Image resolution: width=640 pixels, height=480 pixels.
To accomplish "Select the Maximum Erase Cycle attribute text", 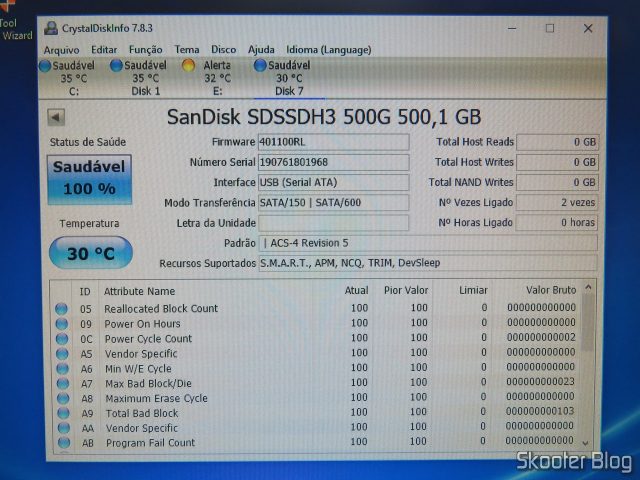I will pyautogui.click(x=156, y=398).
